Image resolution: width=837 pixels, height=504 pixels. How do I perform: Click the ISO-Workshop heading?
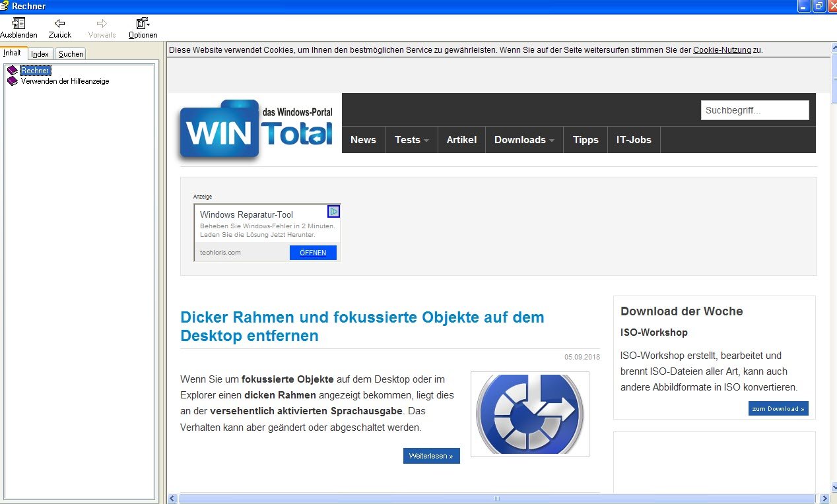click(653, 332)
